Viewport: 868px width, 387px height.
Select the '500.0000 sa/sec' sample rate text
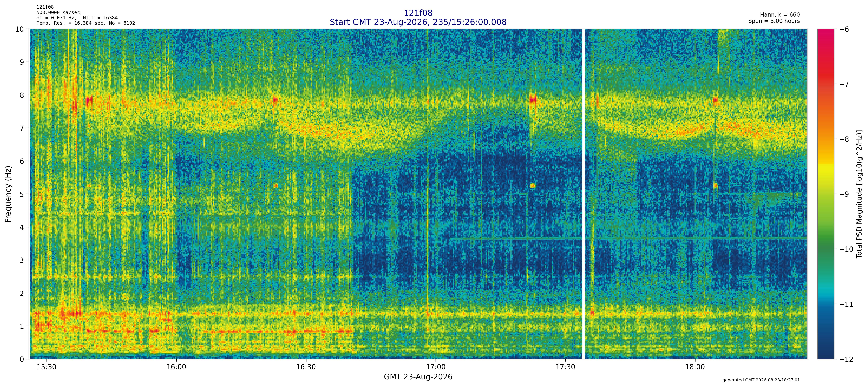58,12
